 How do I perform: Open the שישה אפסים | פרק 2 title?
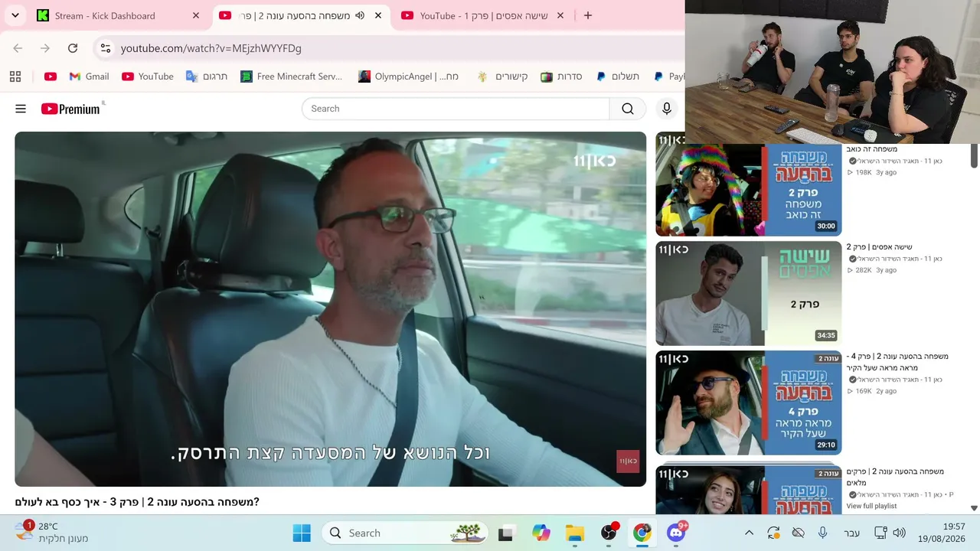tap(879, 247)
